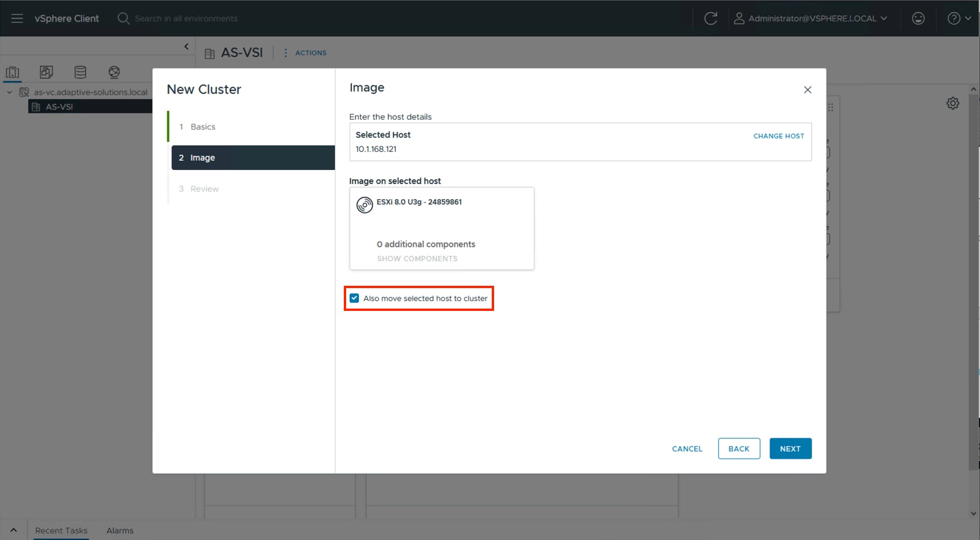Open the Hosts and Clusters inventory view
The image size is (980, 540).
coord(12,72)
